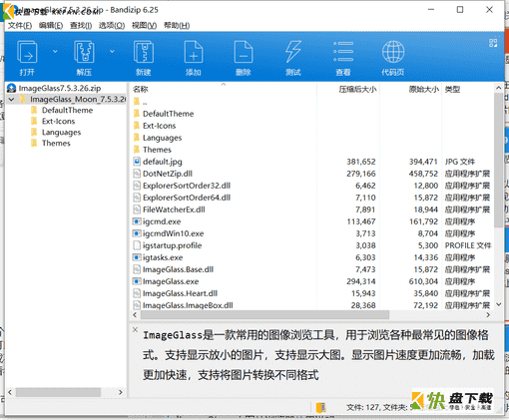
Task: Open the File menu
Action: coord(20,26)
